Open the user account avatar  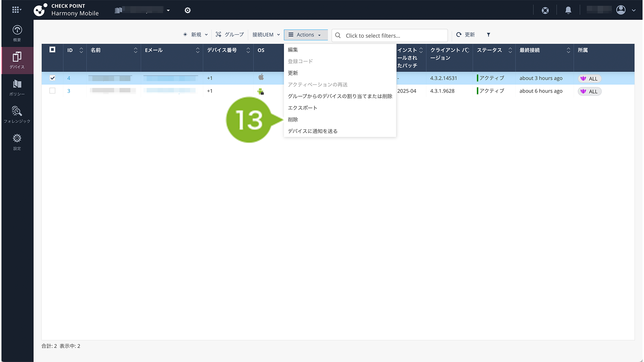pyautogui.click(x=621, y=10)
